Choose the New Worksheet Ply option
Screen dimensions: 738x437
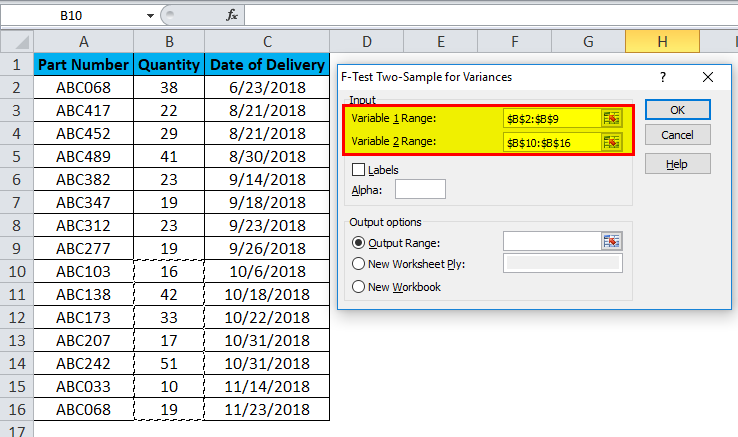click(x=357, y=264)
